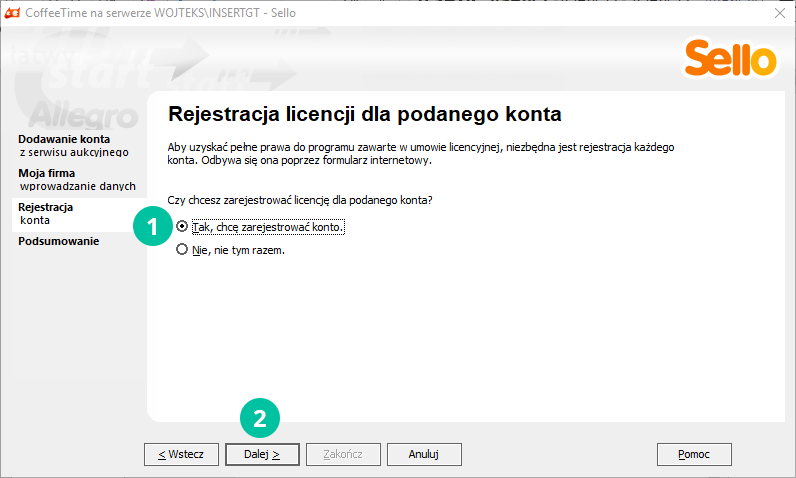Click heading 'Rejestracja licencji dla podanego konta'
796x478 pixels.
pos(364,114)
